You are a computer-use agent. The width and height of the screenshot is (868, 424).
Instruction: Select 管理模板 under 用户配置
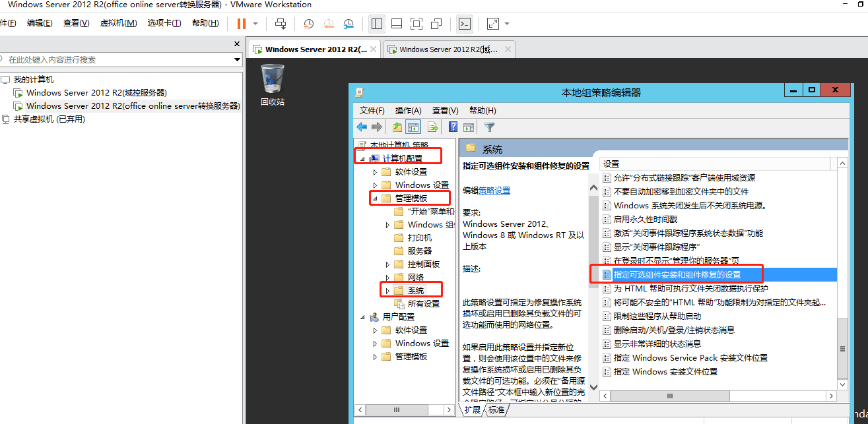[x=411, y=357]
